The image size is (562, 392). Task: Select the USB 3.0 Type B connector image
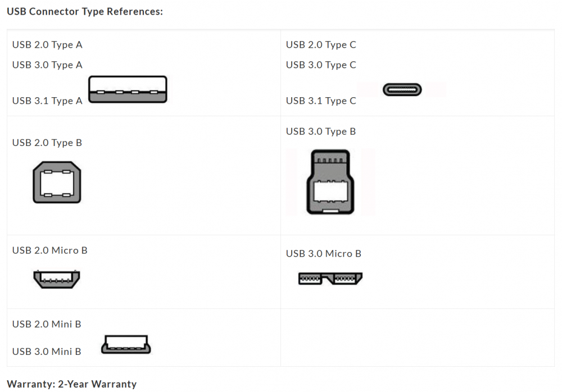tap(330, 181)
